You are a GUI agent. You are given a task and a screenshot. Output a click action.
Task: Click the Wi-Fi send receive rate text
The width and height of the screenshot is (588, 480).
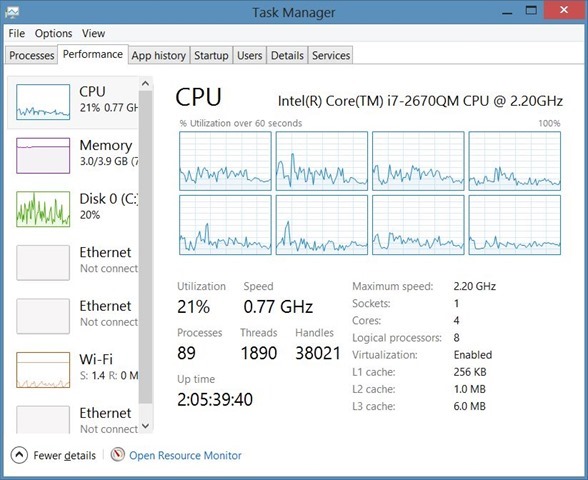(x=109, y=375)
